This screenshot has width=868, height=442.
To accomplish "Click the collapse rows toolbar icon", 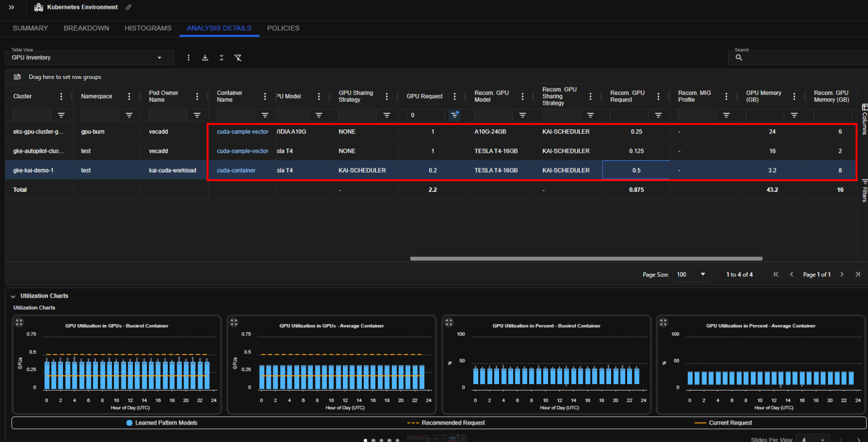I will [221, 58].
